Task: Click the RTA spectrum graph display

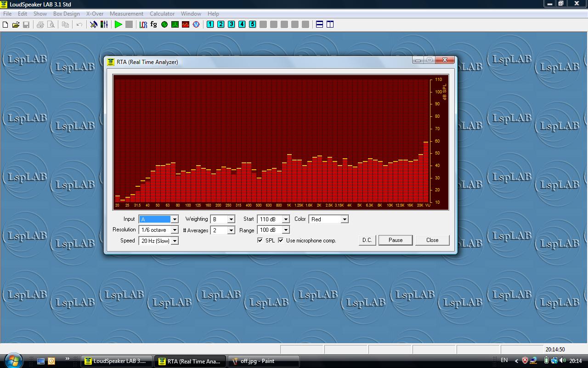Action: pos(281,143)
